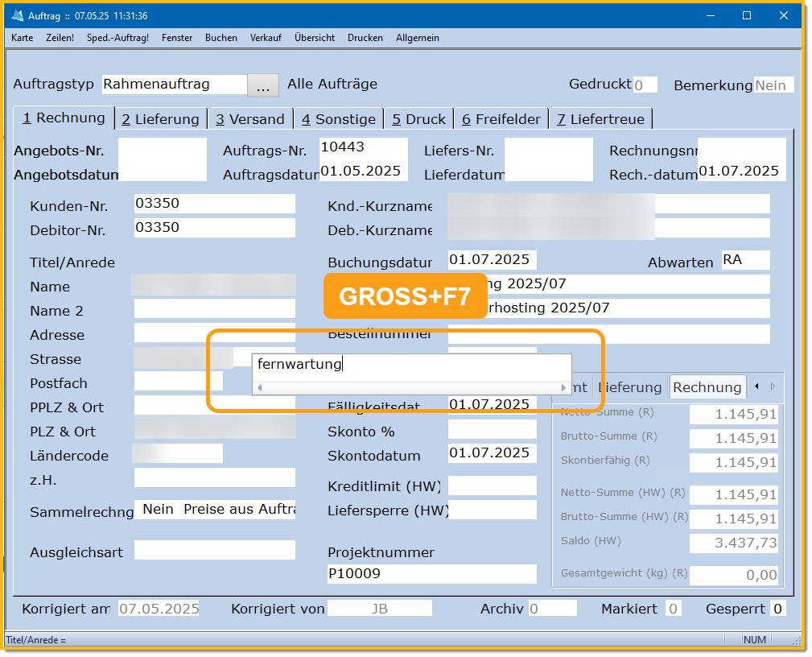Select the 7 Liefertreue tab
This screenshot has height=657, width=812.
pos(600,119)
